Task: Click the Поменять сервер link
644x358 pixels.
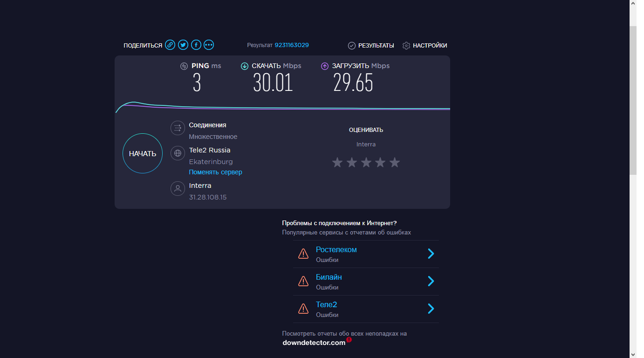Action: [x=215, y=172]
